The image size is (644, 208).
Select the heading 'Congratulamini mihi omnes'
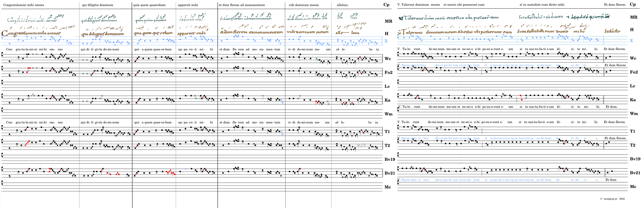24,5
